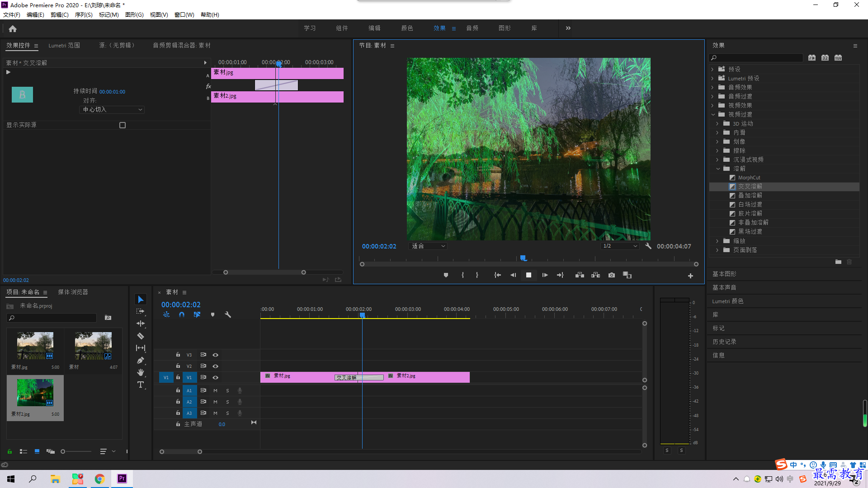This screenshot has width=868, height=488.
Task: Open the alignment dropdown 中心切入
Action: (x=112, y=110)
